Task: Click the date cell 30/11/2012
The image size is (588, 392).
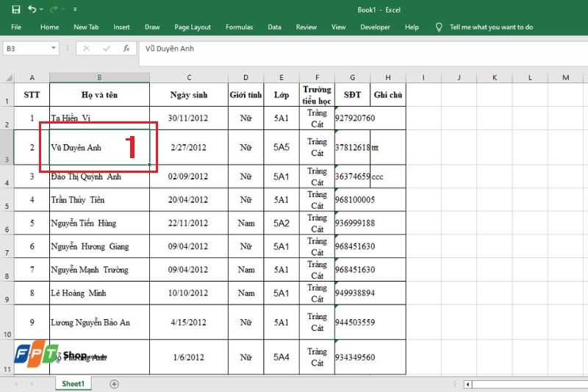Action: pyautogui.click(x=189, y=118)
